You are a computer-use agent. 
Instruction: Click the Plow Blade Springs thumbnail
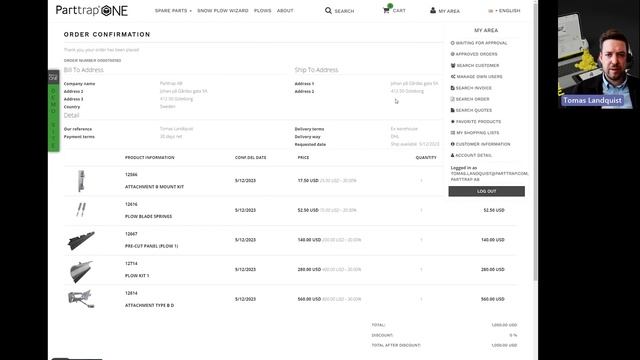81,210
